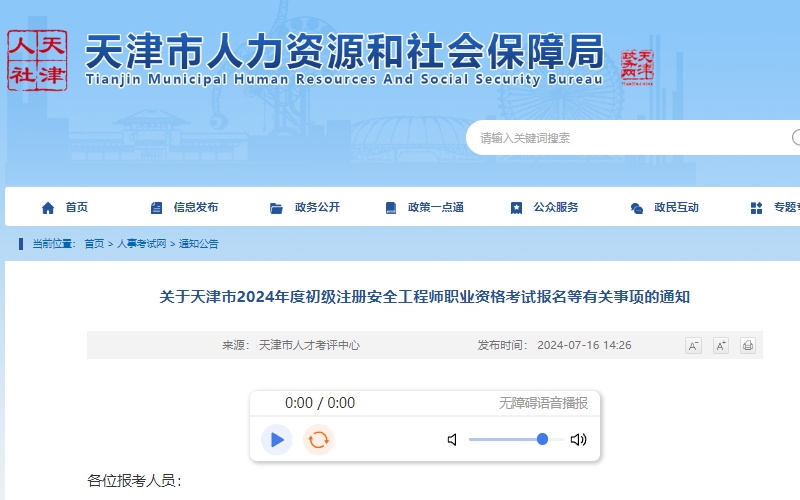Select the 公众服务 navigation item

(545, 207)
